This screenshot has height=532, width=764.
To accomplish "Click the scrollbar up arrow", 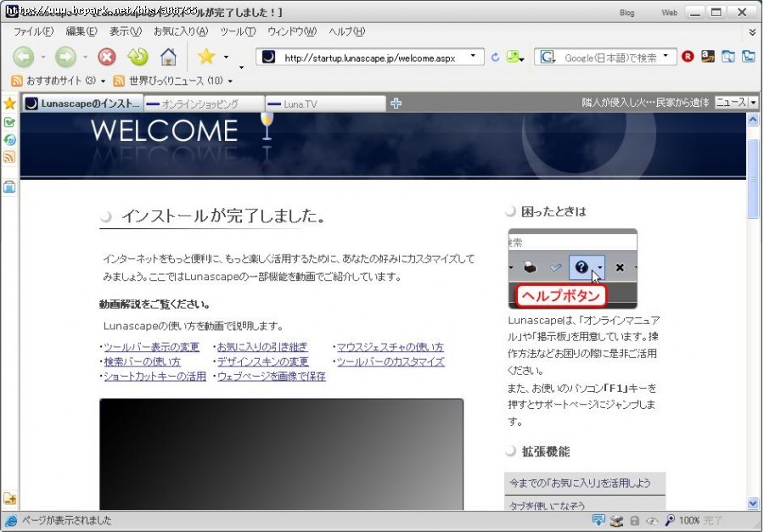I will 753,120.
